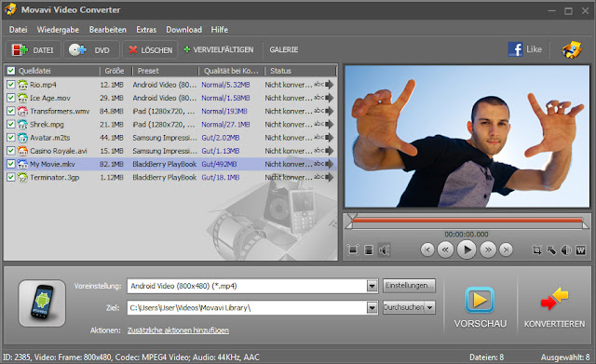Select the crop tool icon
596x364 pixels.
pos(536,250)
